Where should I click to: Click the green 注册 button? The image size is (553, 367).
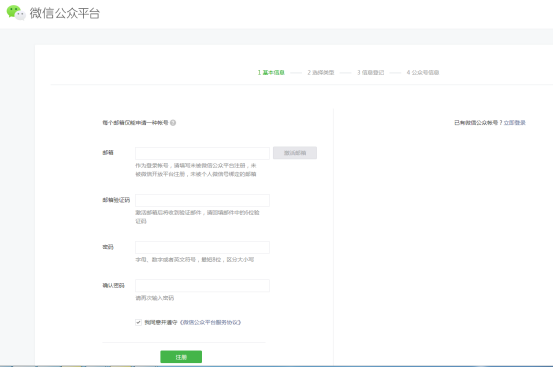(181, 357)
